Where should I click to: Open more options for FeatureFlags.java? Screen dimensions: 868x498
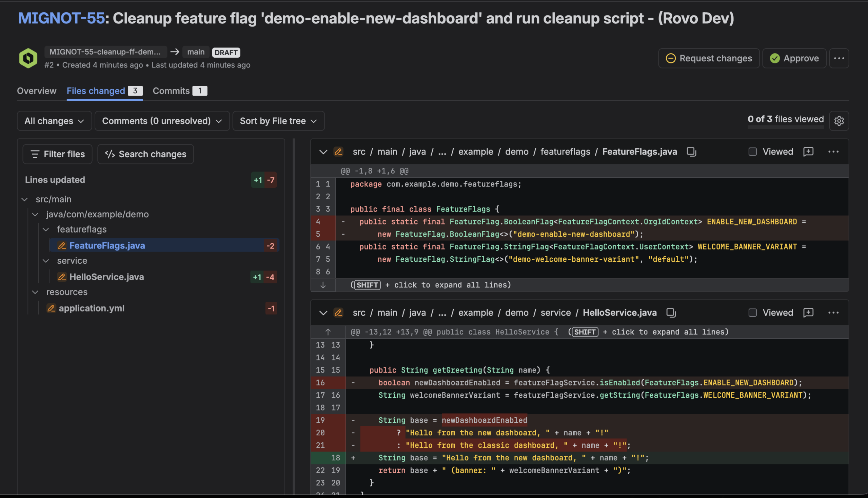coord(833,152)
